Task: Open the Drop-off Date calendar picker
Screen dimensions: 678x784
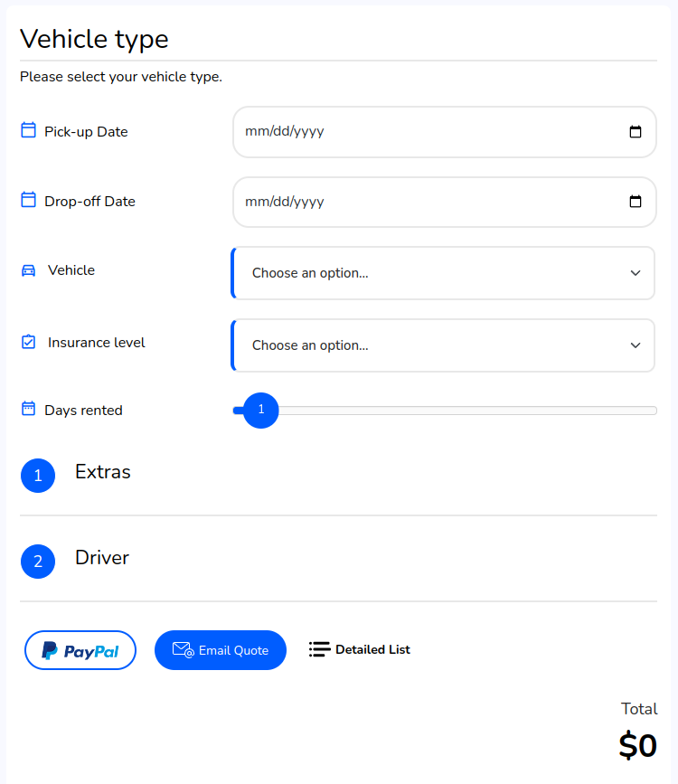Action: 635,201
